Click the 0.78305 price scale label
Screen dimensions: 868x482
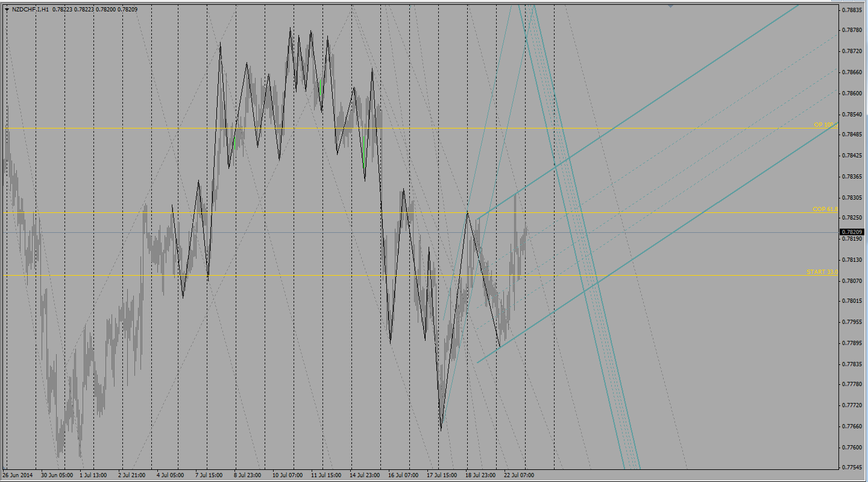point(852,198)
